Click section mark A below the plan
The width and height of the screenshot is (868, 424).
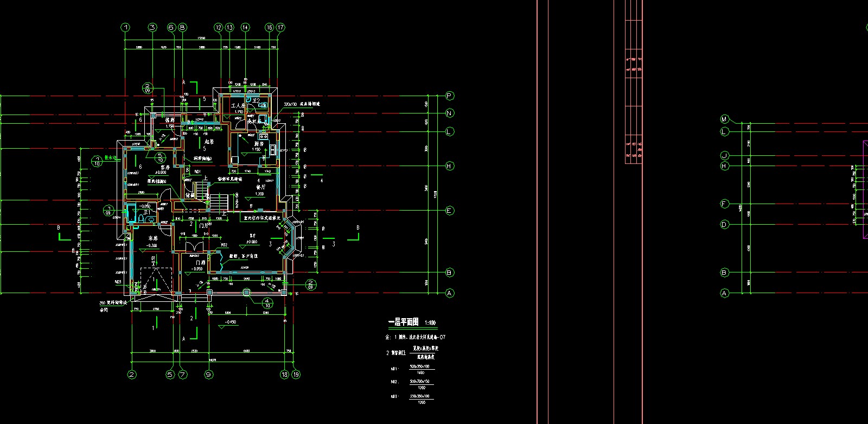(x=183, y=338)
